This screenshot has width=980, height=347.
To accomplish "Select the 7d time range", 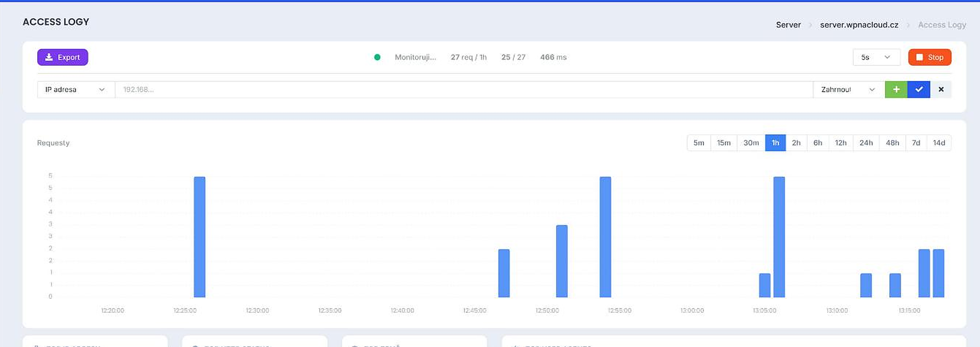I will click(x=916, y=143).
